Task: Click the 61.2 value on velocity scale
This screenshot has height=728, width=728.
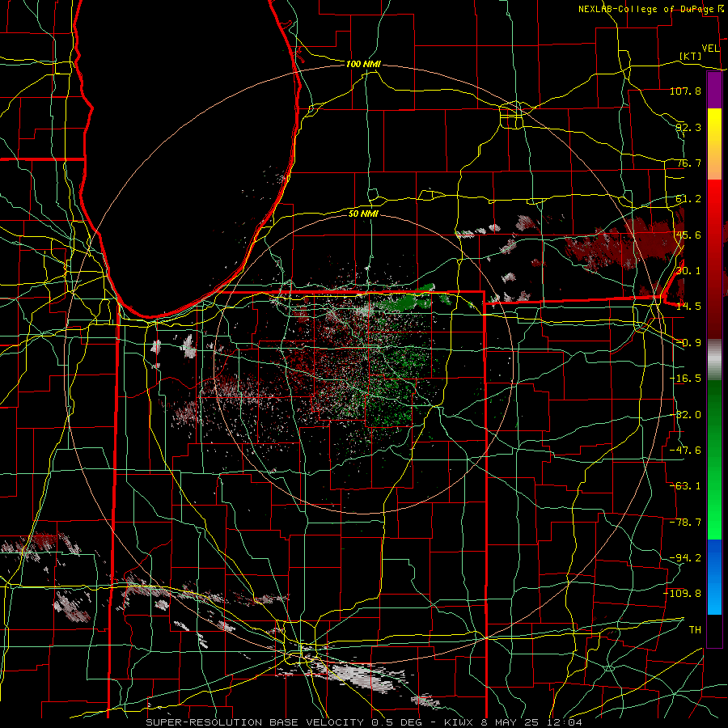Action: coord(688,199)
